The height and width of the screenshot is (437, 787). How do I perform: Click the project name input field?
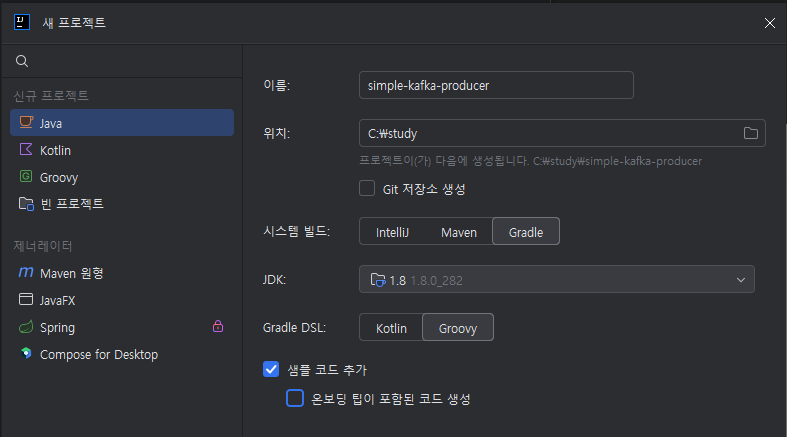click(495, 85)
